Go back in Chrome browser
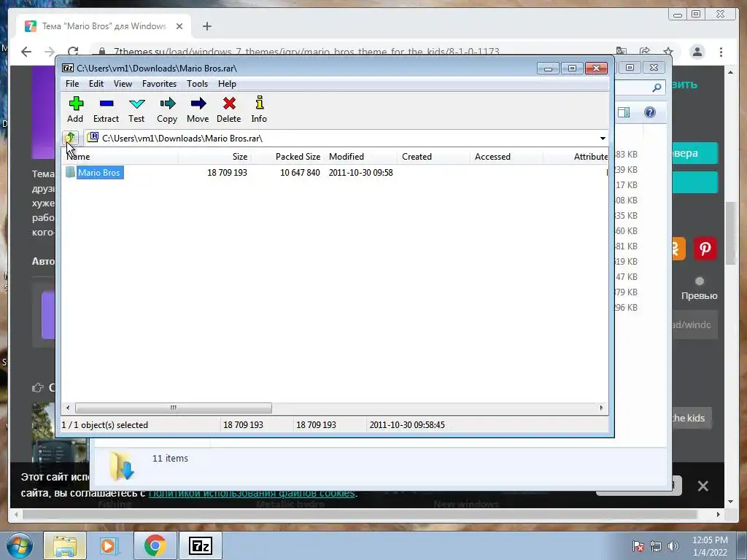The image size is (747, 560). (26, 52)
